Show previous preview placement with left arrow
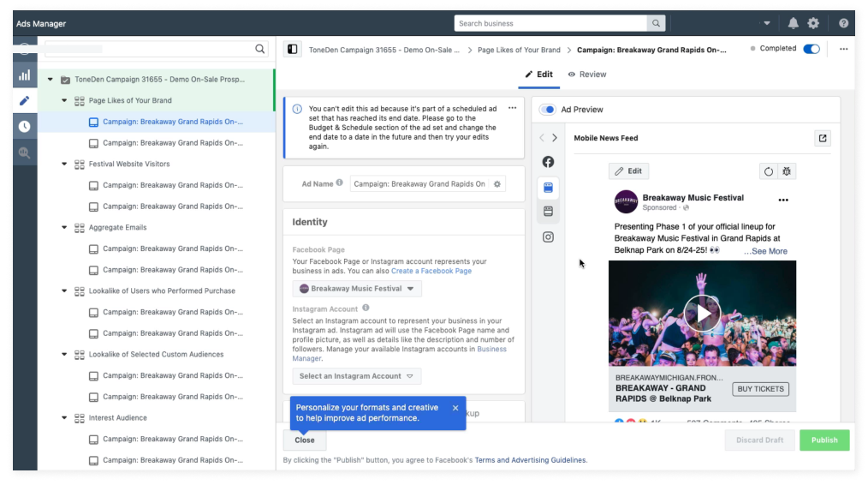868x485 pixels. click(542, 137)
